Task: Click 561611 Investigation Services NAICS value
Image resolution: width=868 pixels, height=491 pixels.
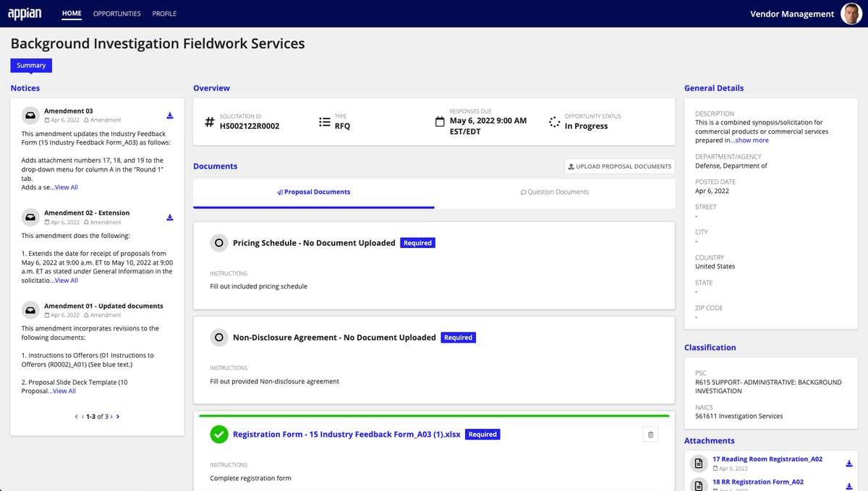Action: point(739,416)
